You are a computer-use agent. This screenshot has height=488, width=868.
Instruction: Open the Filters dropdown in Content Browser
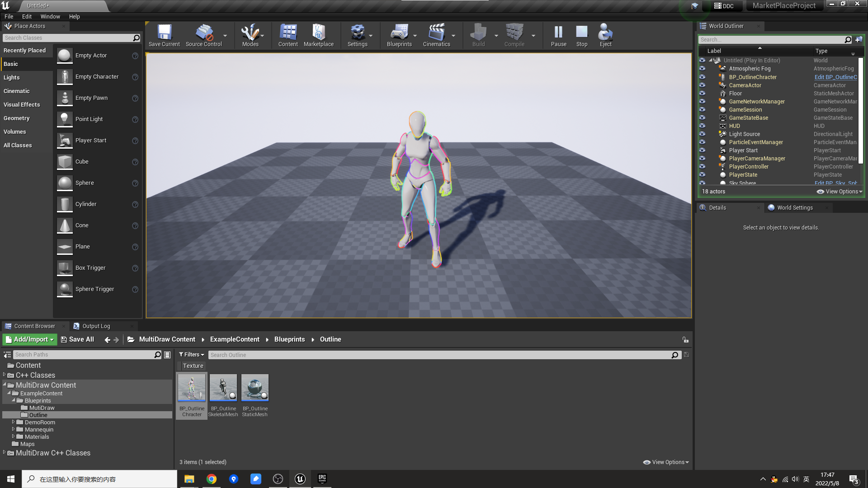[x=192, y=355]
